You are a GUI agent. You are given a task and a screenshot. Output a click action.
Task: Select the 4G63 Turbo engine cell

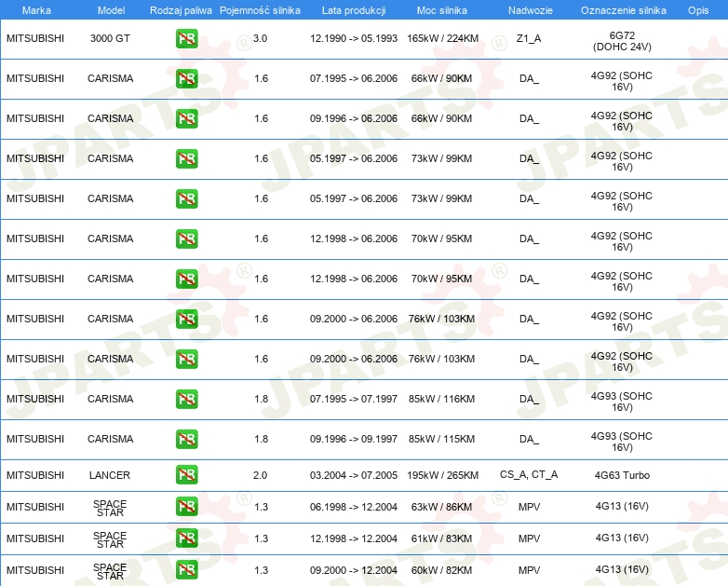pos(622,475)
